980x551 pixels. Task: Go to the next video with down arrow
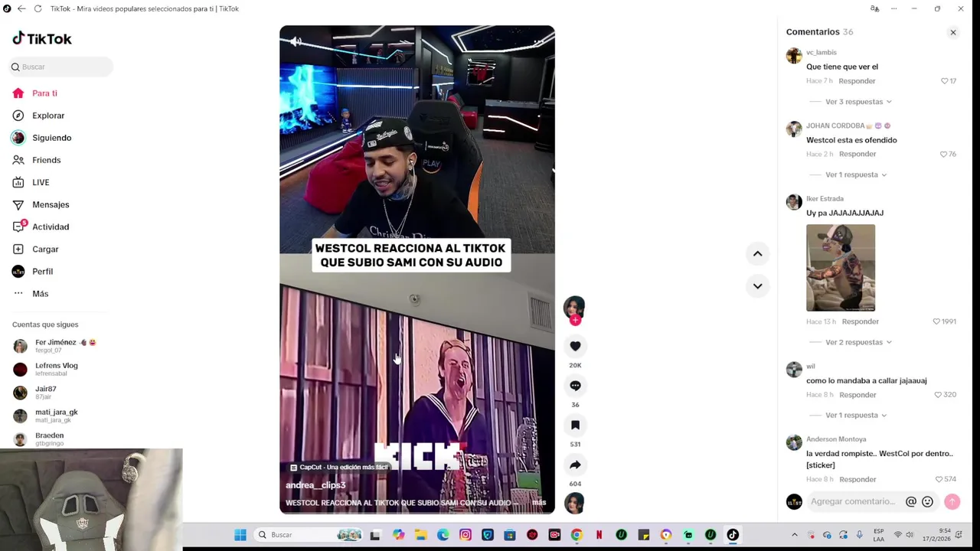(x=757, y=286)
